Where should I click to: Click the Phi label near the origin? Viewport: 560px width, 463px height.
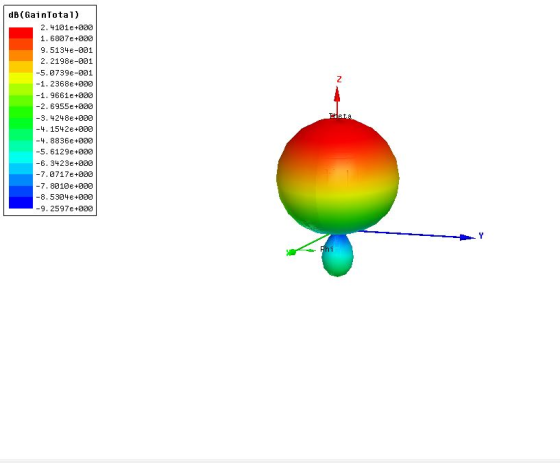[x=327, y=249]
